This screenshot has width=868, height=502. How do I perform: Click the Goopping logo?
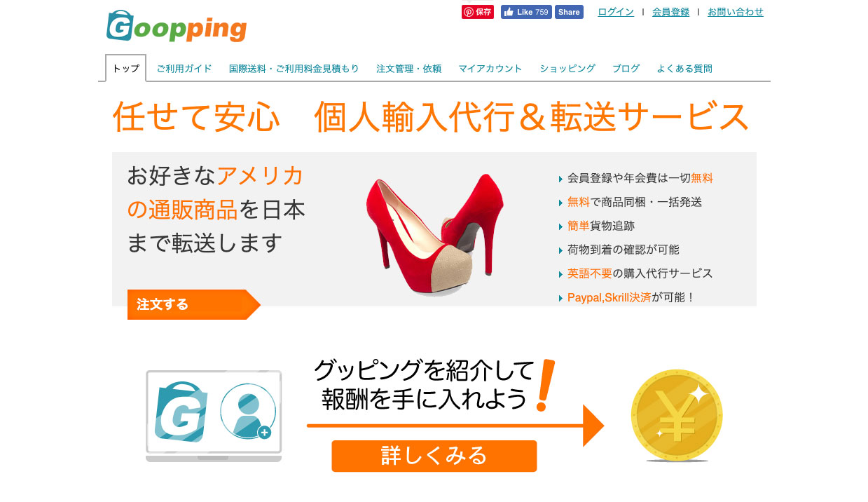177,27
